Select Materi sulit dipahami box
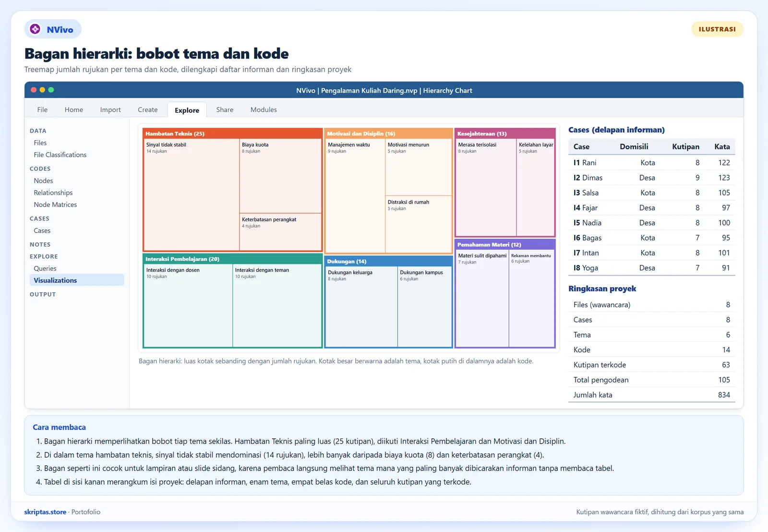 (482, 298)
